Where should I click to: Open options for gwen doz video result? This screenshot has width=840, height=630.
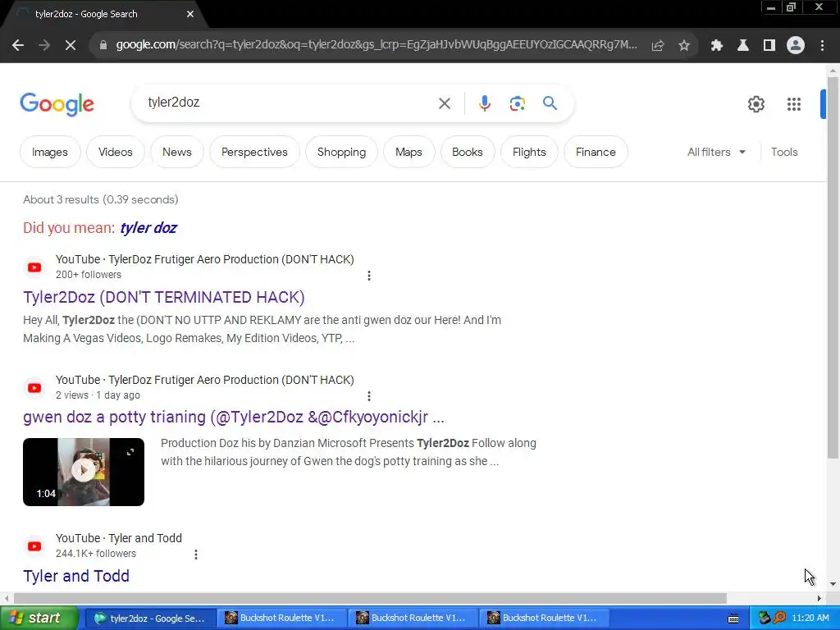coord(368,396)
